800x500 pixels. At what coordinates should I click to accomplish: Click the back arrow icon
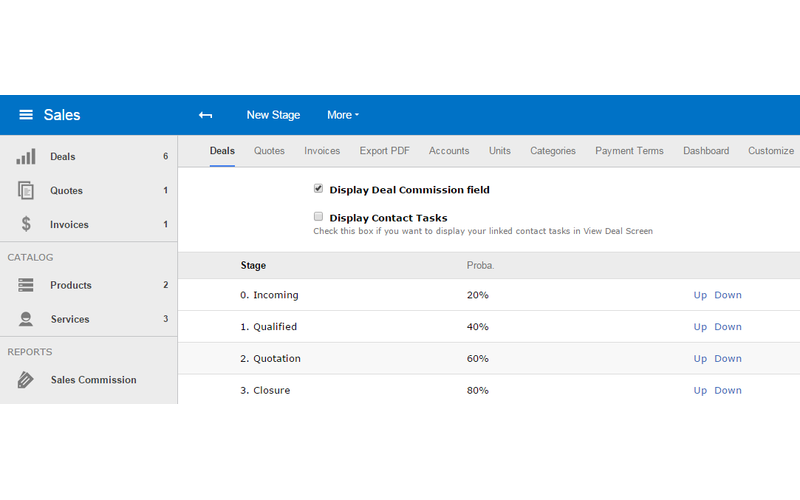pos(206,115)
